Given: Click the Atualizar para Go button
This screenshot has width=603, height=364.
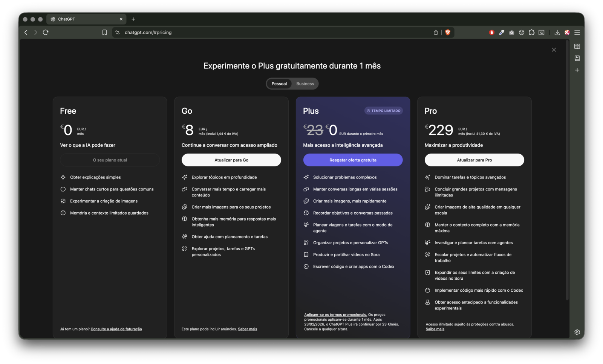Looking at the screenshot, I should (231, 160).
